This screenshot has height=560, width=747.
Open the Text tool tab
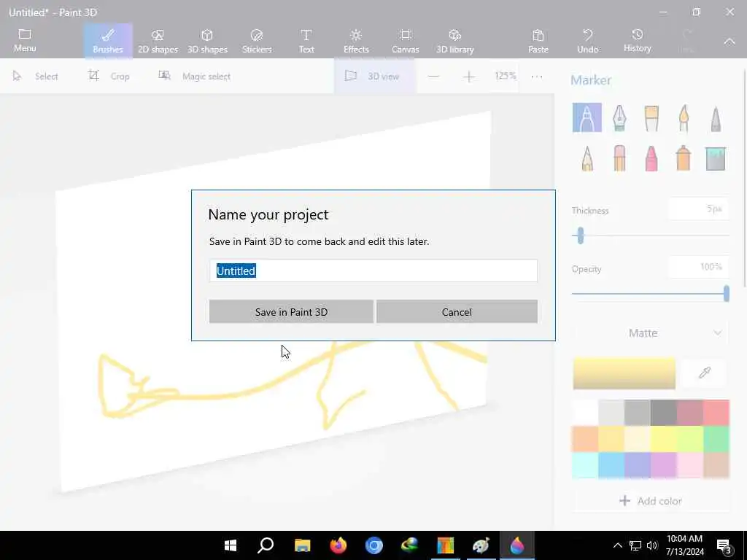pyautogui.click(x=306, y=41)
